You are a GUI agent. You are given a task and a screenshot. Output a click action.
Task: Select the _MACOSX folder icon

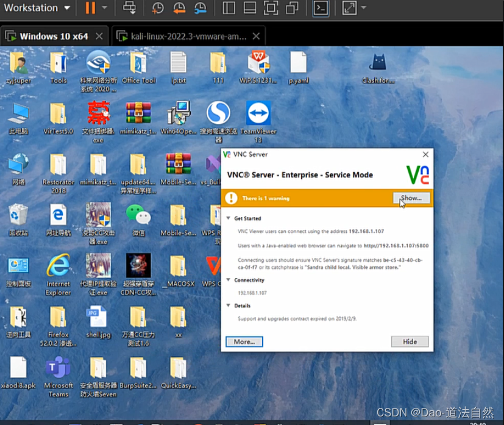click(179, 272)
